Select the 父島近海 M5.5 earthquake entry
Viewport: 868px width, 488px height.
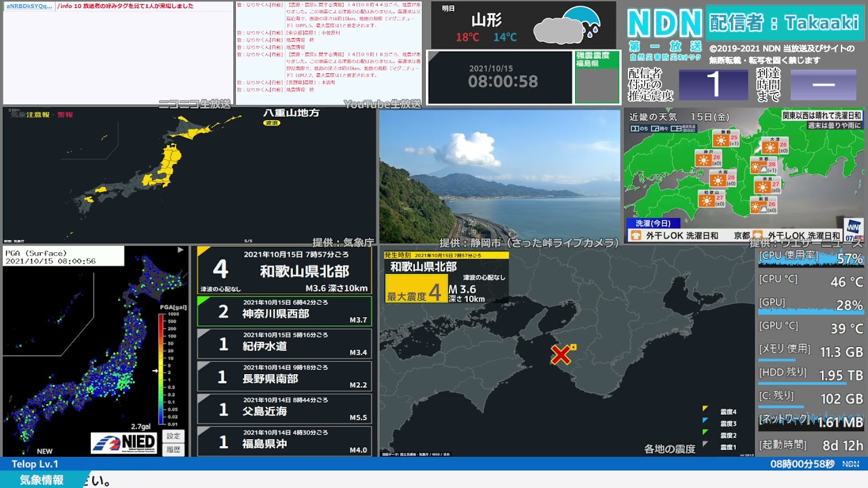coord(284,410)
